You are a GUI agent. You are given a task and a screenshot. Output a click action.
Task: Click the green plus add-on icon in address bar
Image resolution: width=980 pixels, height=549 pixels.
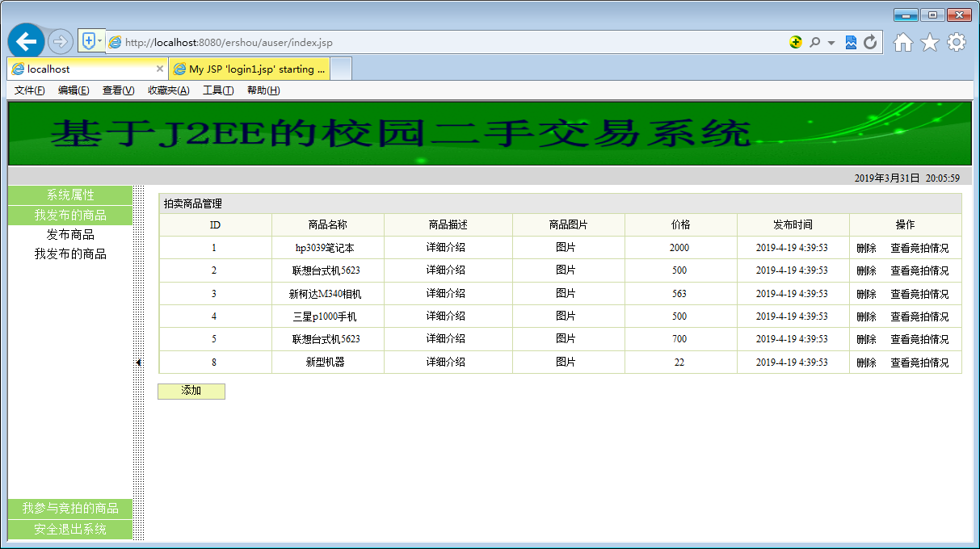pos(796,43)
